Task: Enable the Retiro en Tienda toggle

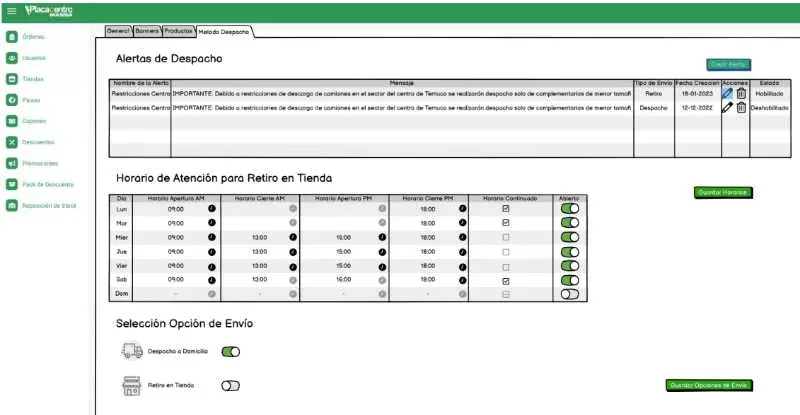Action: (231, 385)
